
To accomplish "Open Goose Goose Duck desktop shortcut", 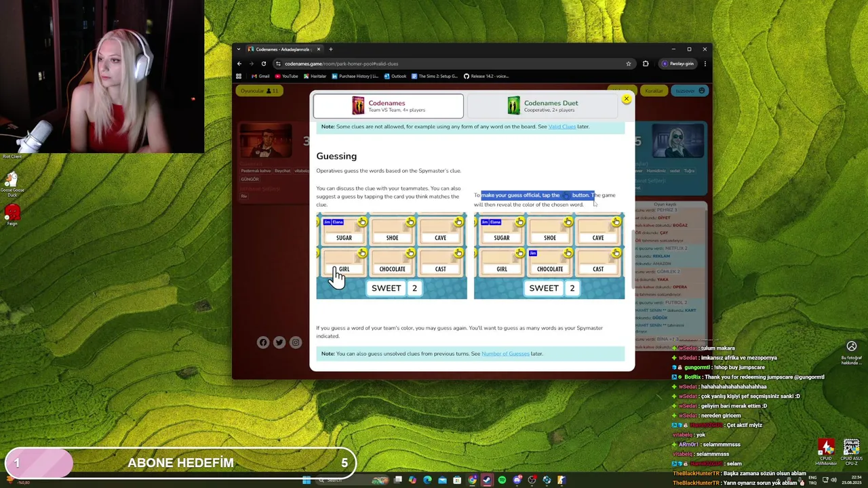I will (x=12, y=182).
